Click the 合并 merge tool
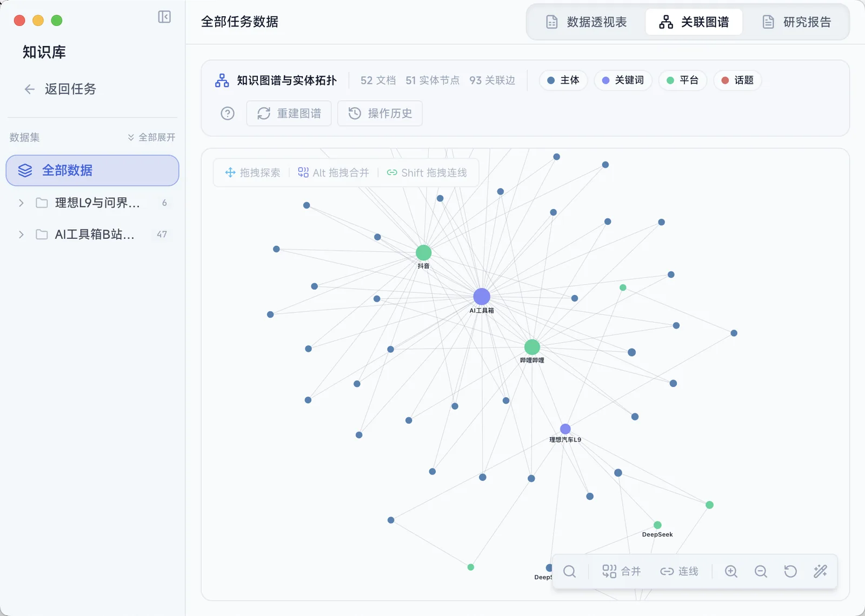865x616 pixels. (x=622, y=571)
